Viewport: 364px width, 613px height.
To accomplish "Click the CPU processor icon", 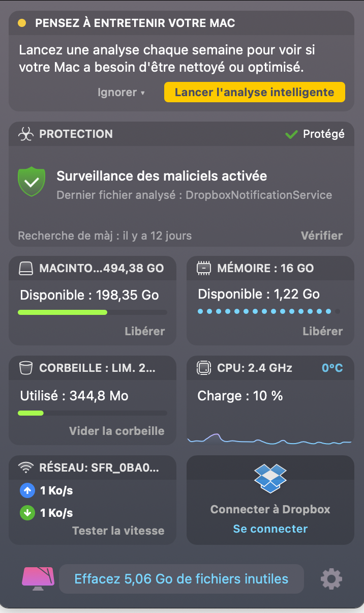I will (x=204, y=368).
